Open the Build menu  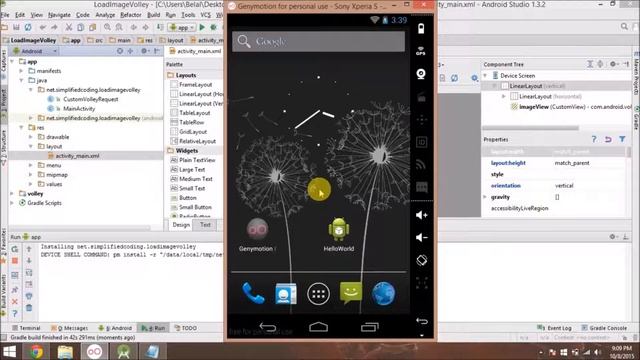point(153,15)
